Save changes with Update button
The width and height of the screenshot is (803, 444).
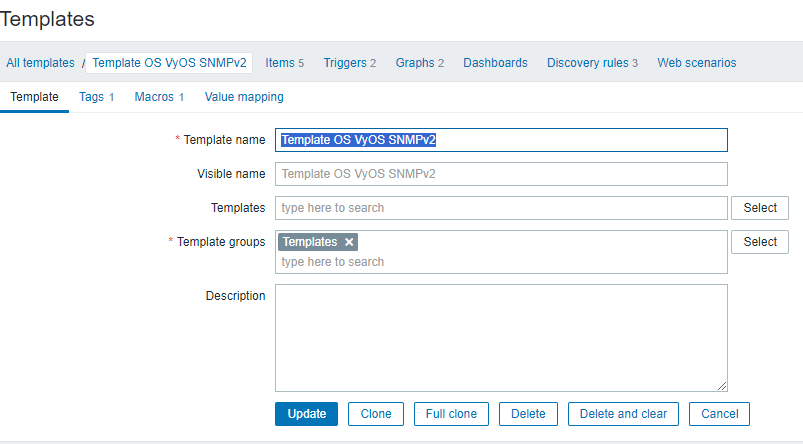[306, 414]
